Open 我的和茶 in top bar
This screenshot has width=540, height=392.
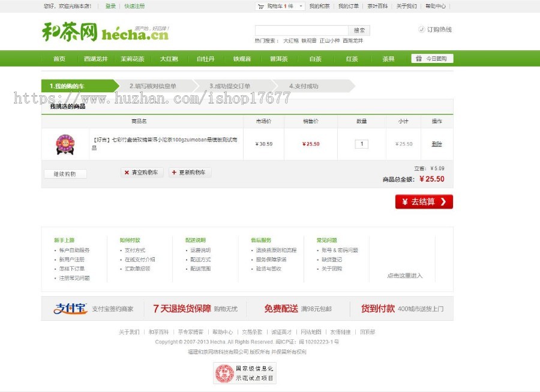(x=319, y=6)
